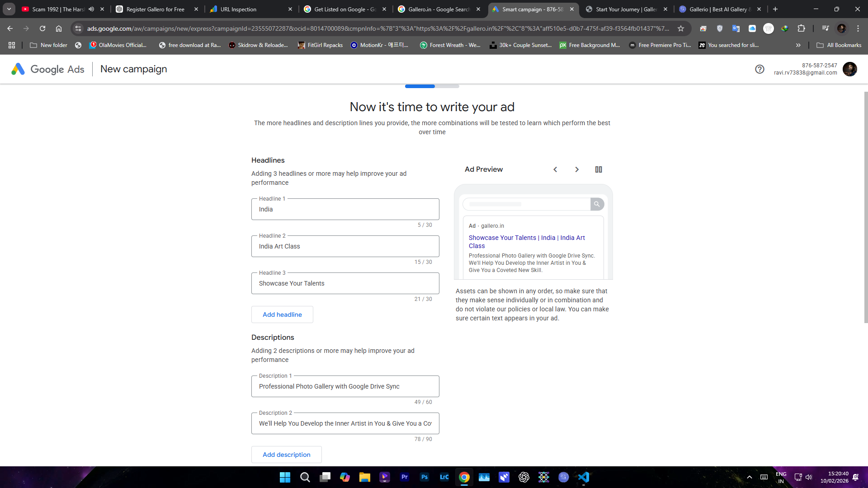Open Photoshop from the taskbar

click(424, 477)
